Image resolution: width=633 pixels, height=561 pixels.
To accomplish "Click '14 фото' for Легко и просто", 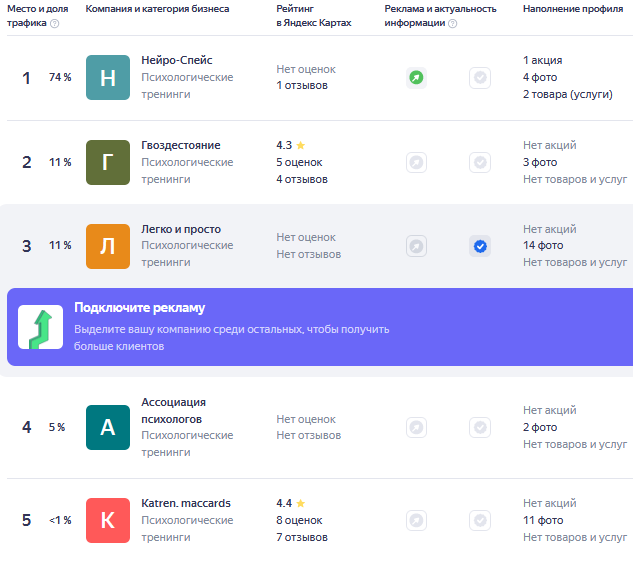I will point(543,245).
